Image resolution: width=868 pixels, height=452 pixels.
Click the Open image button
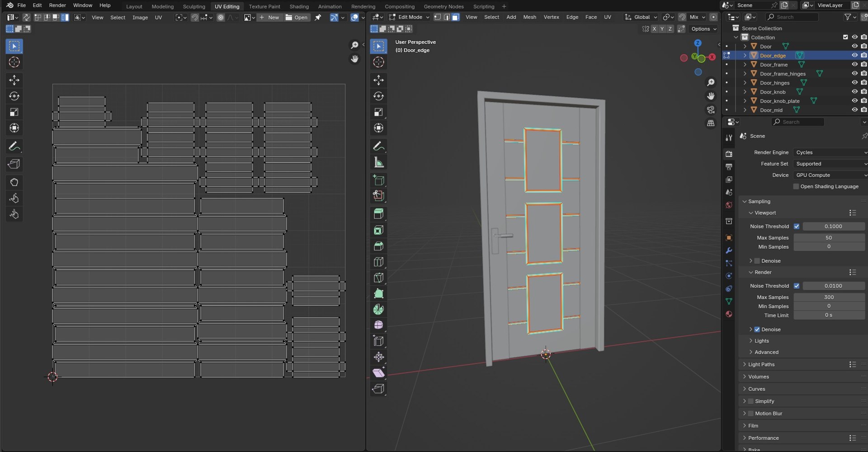(x=297, y=18)
